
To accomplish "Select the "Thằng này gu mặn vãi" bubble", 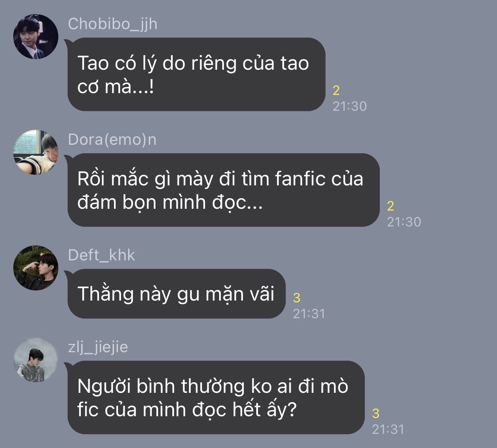I will click(176, 294).
